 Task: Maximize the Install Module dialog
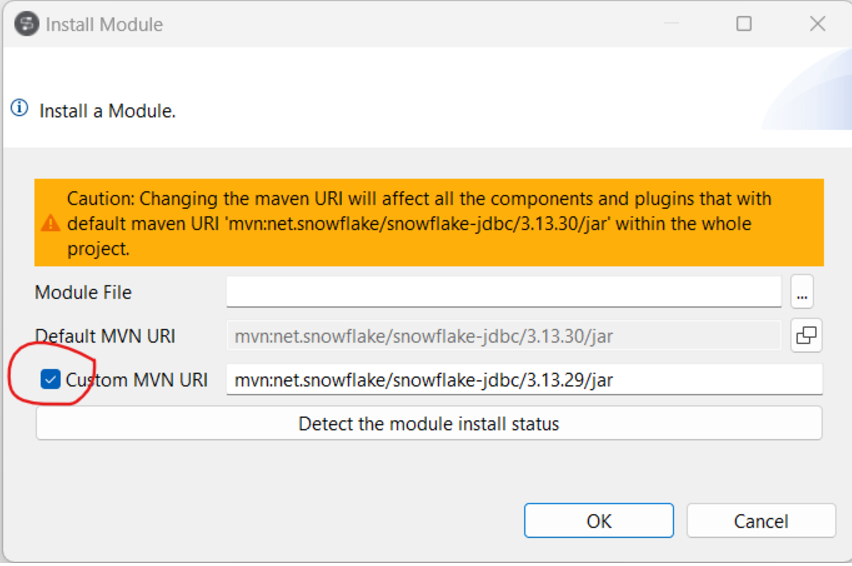[744, 24]
